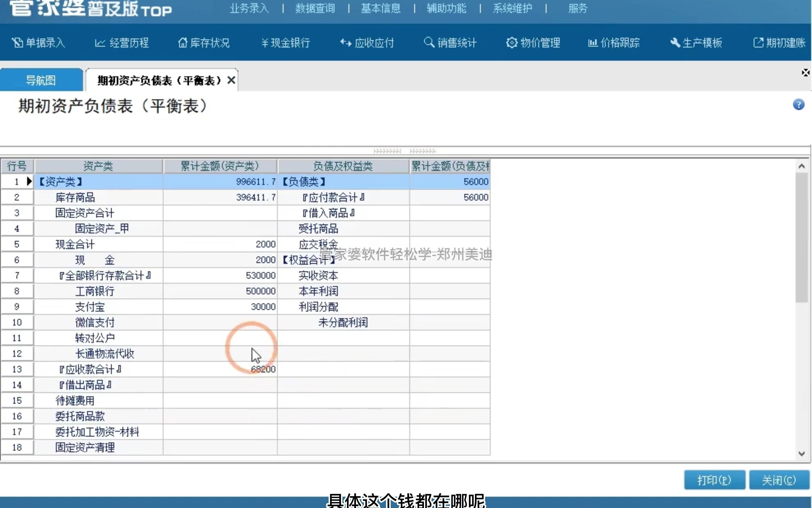The height and width of the screenshot is (508, 812).
Task: Close the 期初资产负债表 tab with X
Action: pos(231,80)
